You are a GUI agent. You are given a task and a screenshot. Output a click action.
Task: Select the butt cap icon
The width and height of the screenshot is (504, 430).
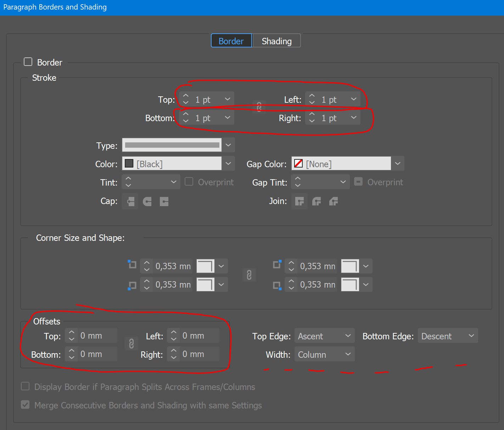[131, 202]
